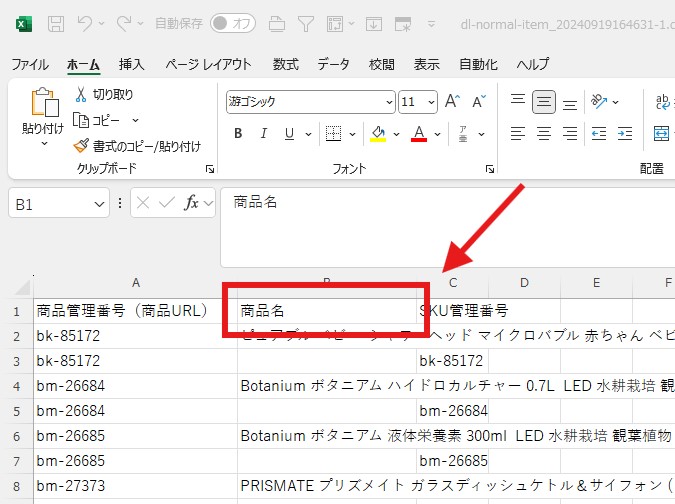The width and height of the screenshot is (675, 504).
Task: Click the Align Left icon
Action: 518,134
